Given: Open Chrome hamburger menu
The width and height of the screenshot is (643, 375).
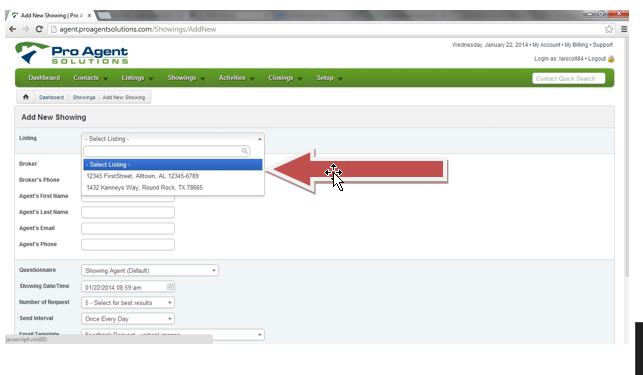Looking at the screenshot, I should 624,29.
